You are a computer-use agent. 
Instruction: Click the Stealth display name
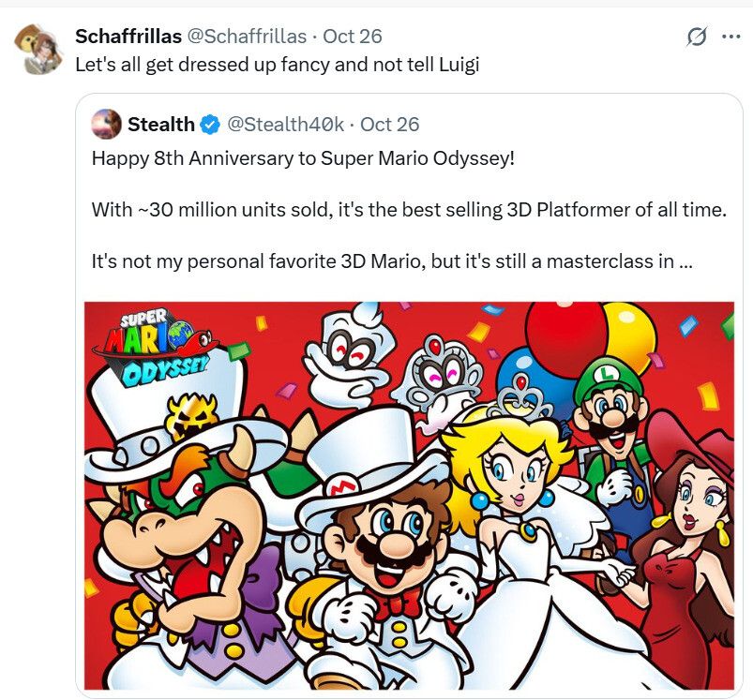click(x=161, y=125)
